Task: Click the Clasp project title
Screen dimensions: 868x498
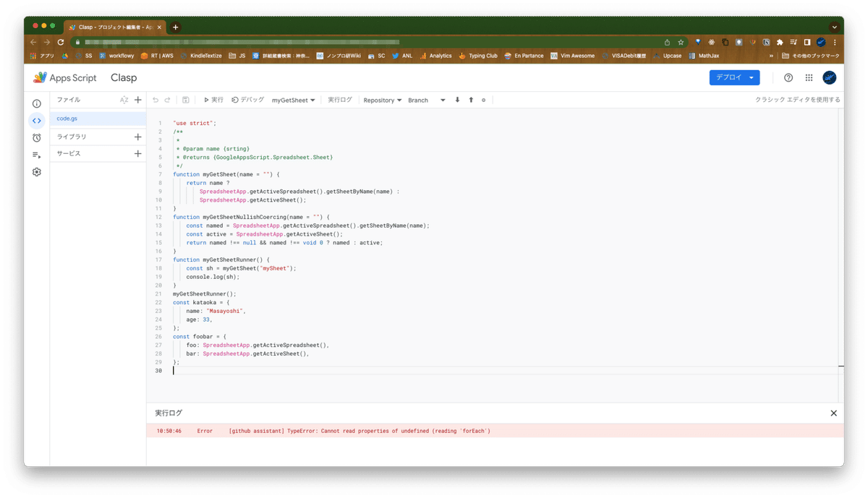Action: [x=124, y=77]
